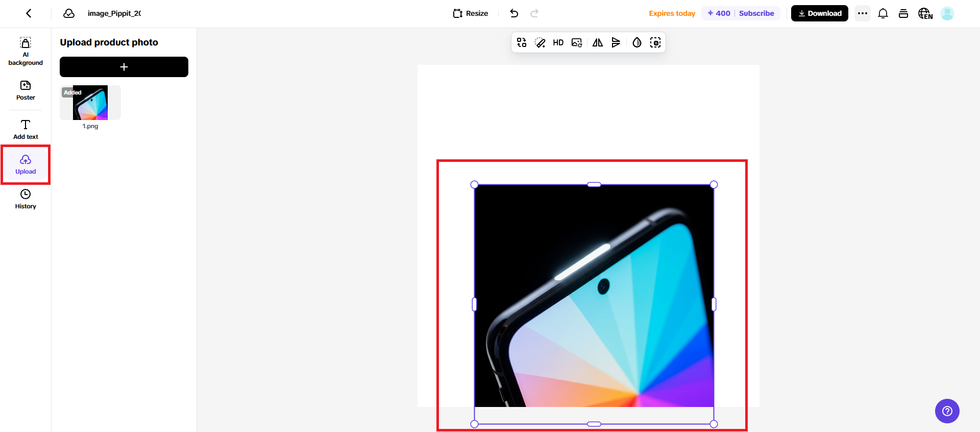Select the magic eraser tool
The image size is (980, 432).
[540, 42]
